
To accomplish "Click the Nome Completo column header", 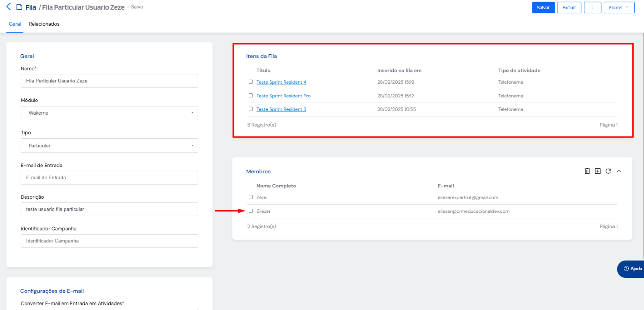I will [x=276, y=186].
